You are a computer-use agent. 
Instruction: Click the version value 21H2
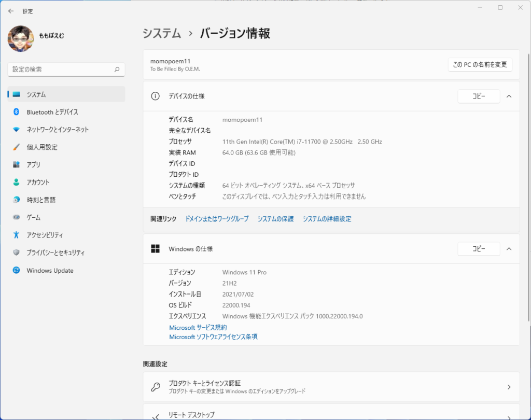[229, 283]
